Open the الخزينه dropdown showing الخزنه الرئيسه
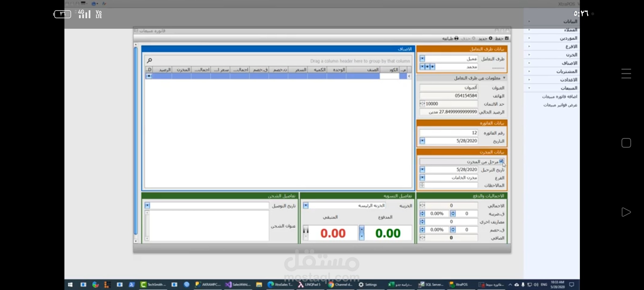The image size is (644, 290). point(306,206)
